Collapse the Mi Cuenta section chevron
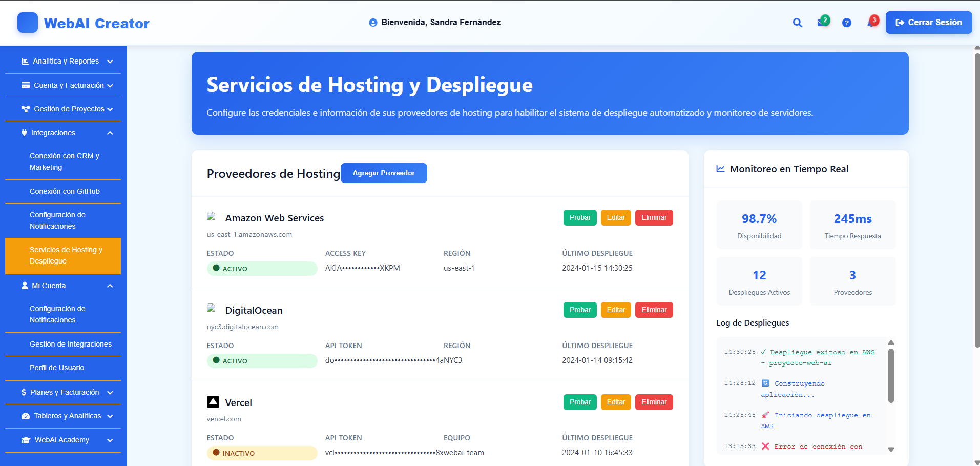The width and height of the screenshot is (980, 466). [110, 286]
